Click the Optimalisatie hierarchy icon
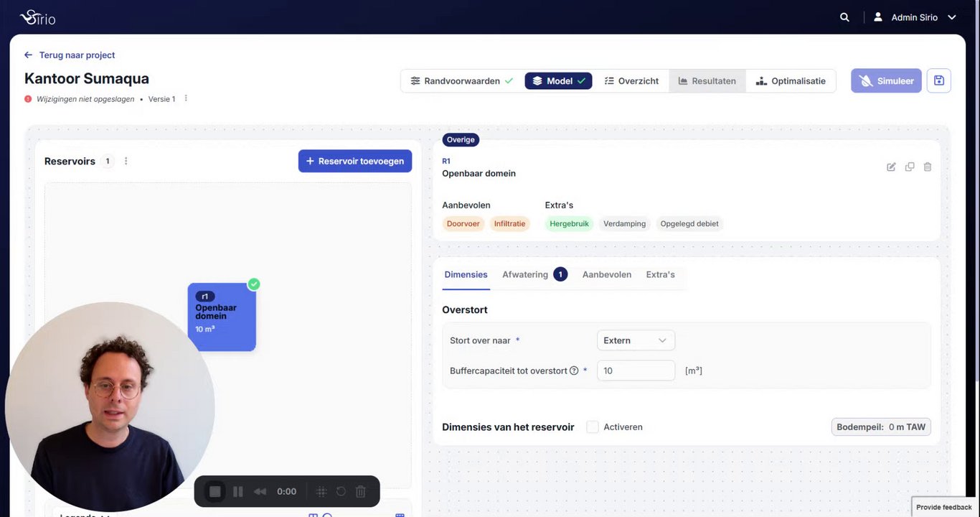 coord(762,81)
